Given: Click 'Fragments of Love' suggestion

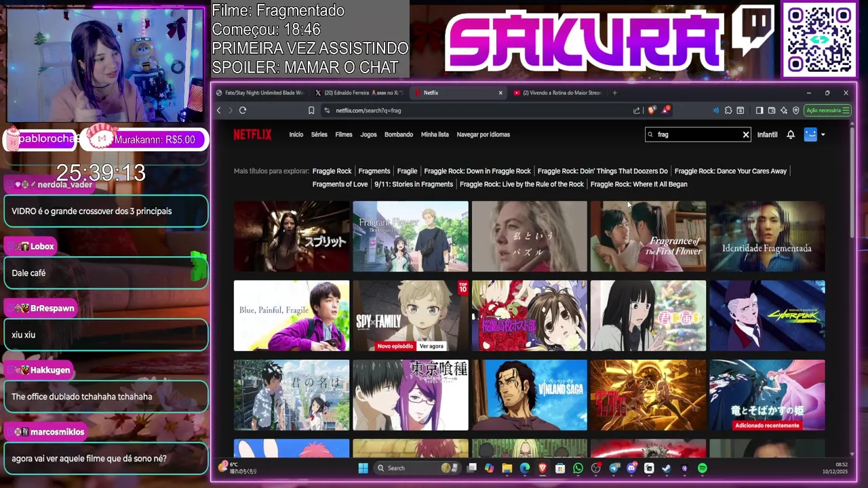Looking at the screenshot, I should [340, 184].
